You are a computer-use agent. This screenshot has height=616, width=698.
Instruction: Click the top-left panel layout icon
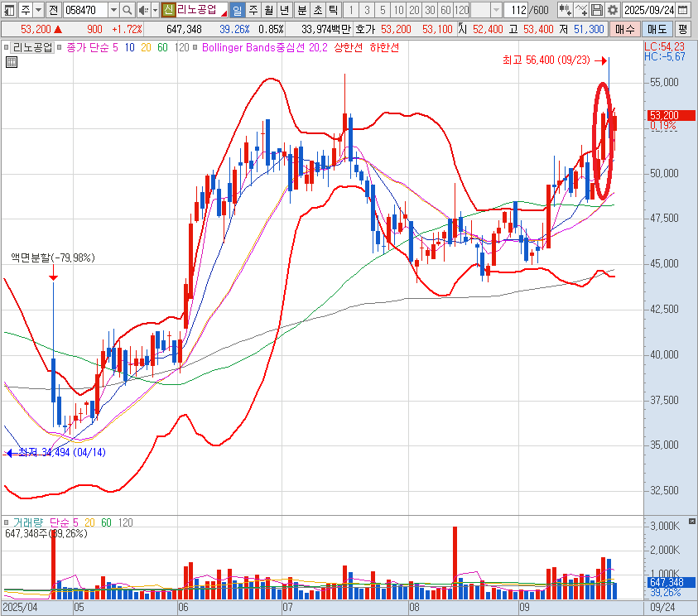[7, 10]
